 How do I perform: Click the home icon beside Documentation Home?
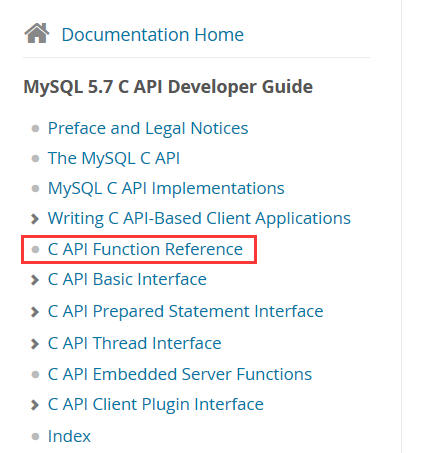pyautogui.click(x=37, y=33)
